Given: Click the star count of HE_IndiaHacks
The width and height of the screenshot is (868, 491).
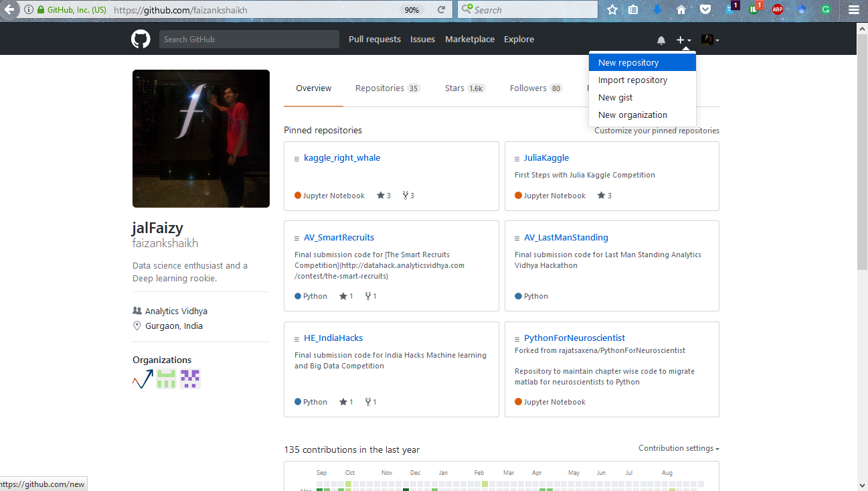Looking at the screenshot, I should click(x=346, y=402).
